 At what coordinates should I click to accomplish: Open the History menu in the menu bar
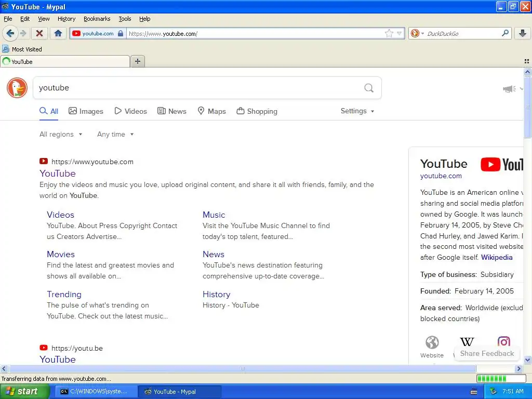click(x=66, y=19)
